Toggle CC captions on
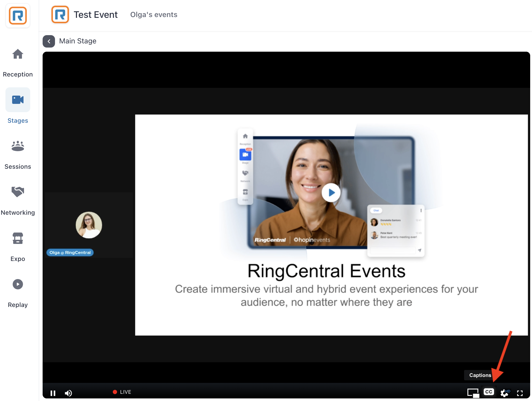 click(x=489, y=392)
